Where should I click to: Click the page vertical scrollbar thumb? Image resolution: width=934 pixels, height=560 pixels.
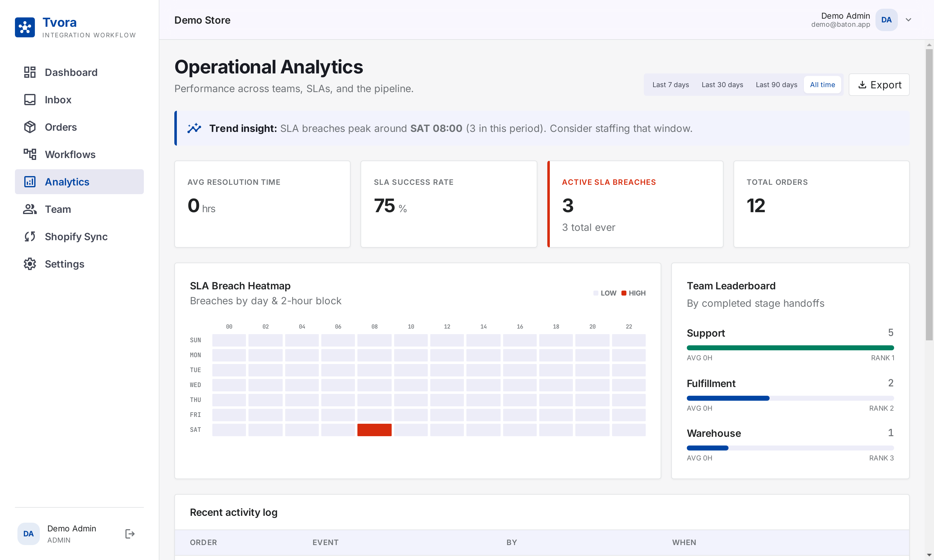(929, 194)
